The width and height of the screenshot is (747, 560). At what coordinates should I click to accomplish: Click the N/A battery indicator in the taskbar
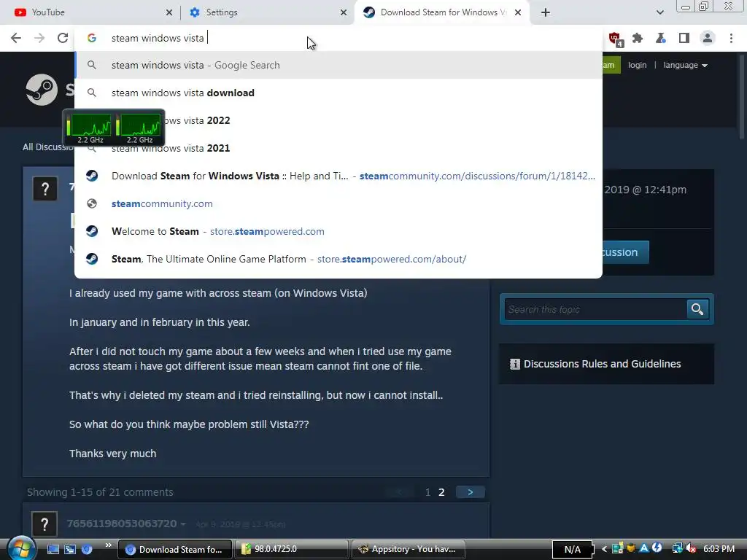point(572,550)
